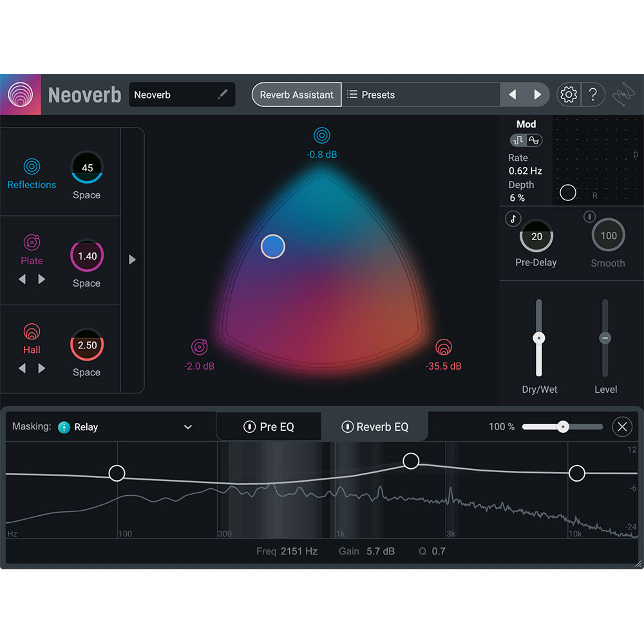Adjust the Dry/Wet slider
The height and width of the screenshot is (644, 644).
click(539, 337)
